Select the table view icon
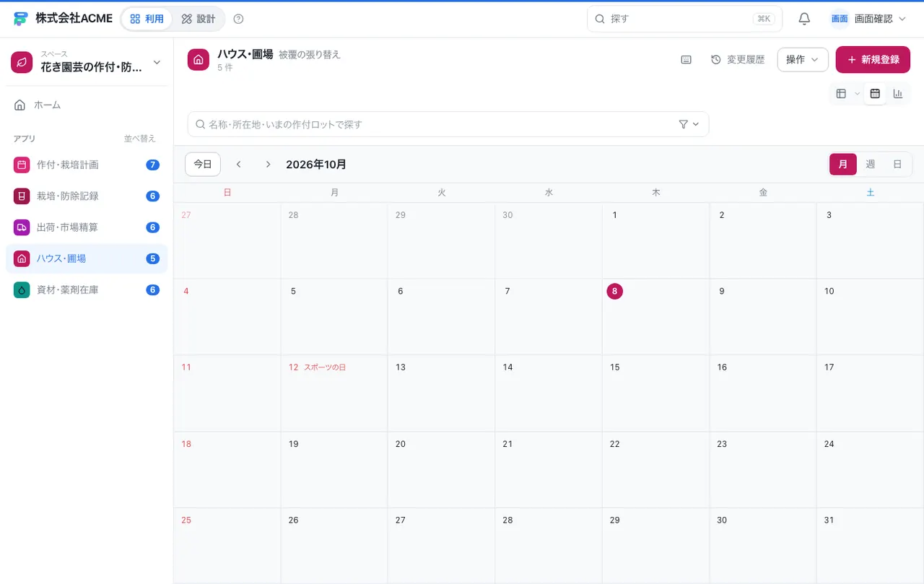This screenshot has height=584, width=924. tap(841, 93)
